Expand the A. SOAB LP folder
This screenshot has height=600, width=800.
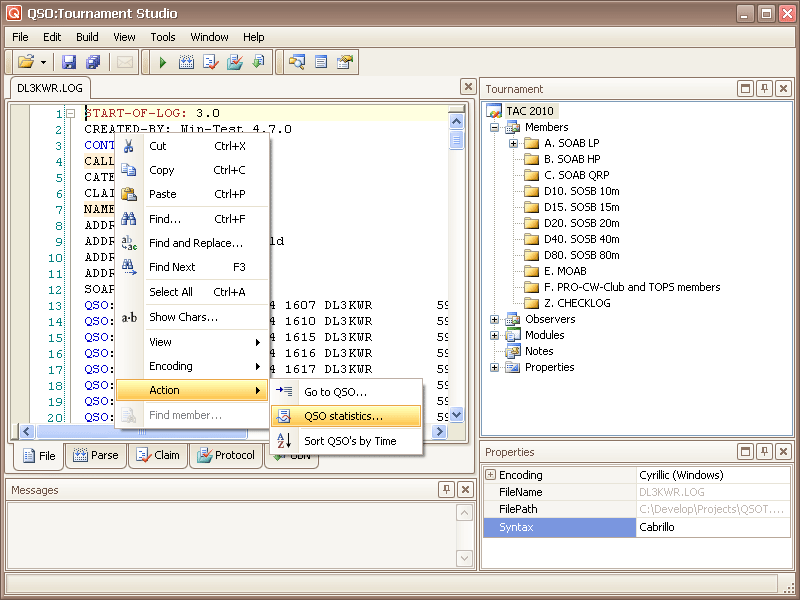pos(514,143)
